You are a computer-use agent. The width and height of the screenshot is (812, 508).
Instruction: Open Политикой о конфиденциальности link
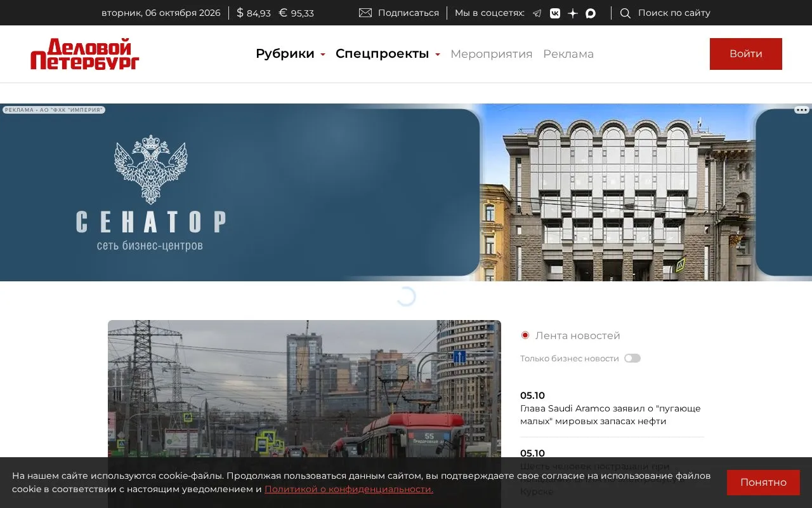click(349, 489)
